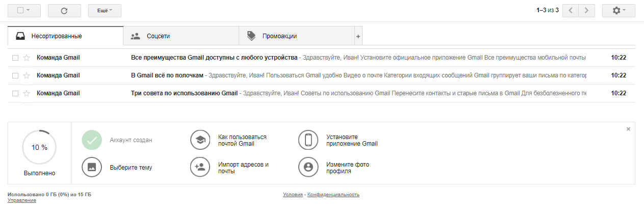This screenshot has width=644, height=214.
Task: Open 'Выберите тему' setup step
Action: (x=131, y=168)
